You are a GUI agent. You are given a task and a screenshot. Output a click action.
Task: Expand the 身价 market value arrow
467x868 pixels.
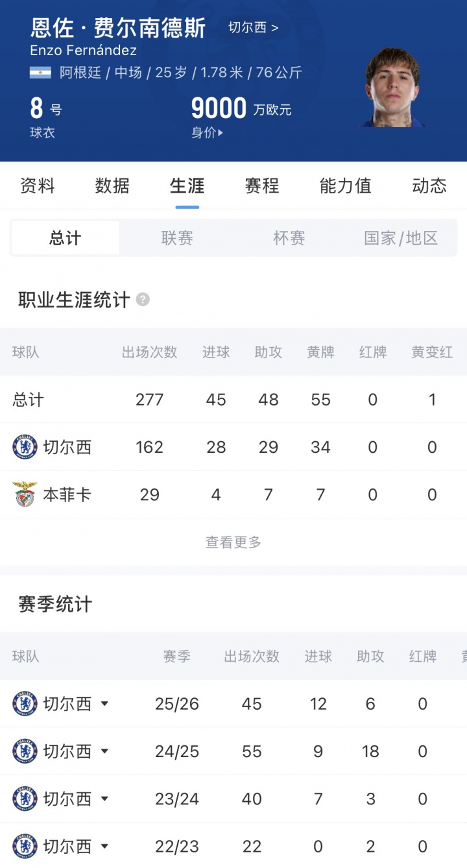click(x=221, y=133)
